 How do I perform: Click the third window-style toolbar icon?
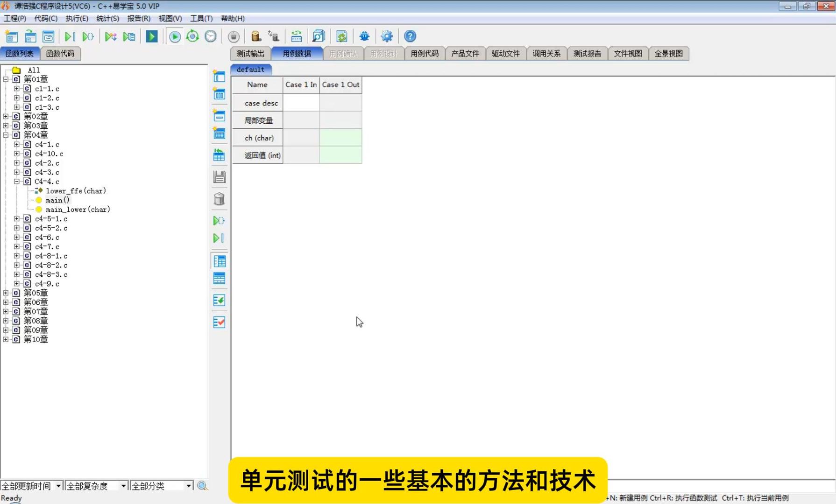[x=49, y=36]
